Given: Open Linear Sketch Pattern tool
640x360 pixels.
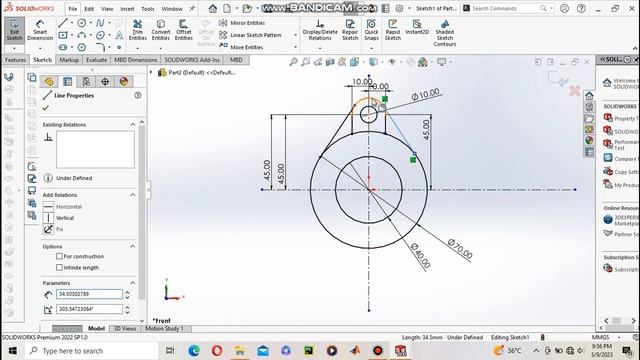Looking at the screenshot, I should (x=250, y=35).
